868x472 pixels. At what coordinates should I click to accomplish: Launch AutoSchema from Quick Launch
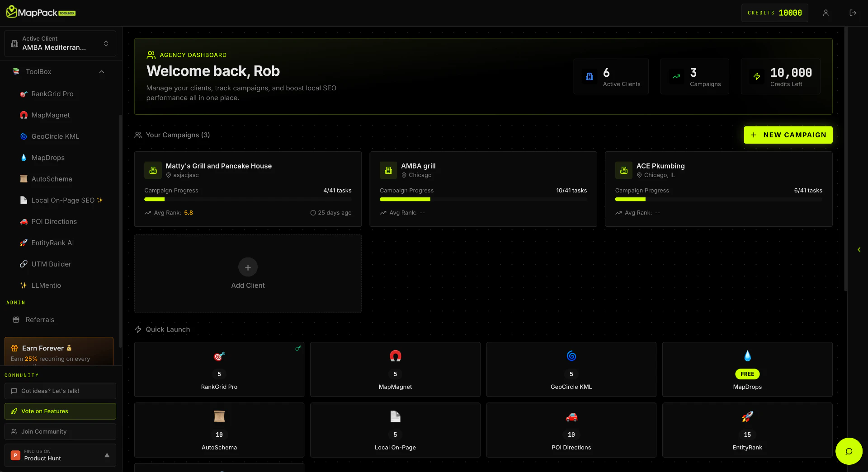point(219,429)
